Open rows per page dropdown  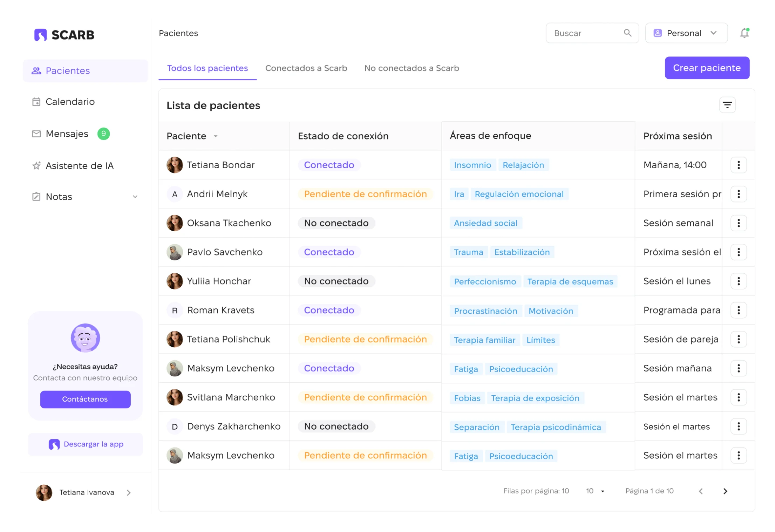coord(595,491)
